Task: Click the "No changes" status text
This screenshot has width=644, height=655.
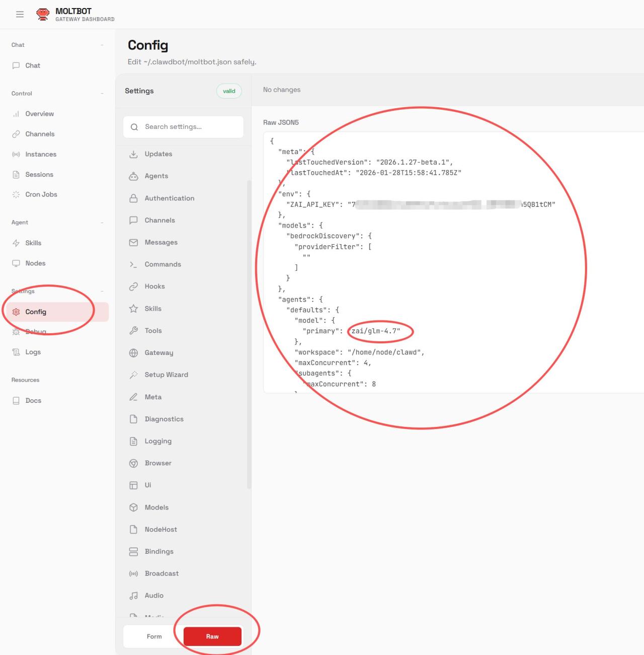Action: [282, 90]
